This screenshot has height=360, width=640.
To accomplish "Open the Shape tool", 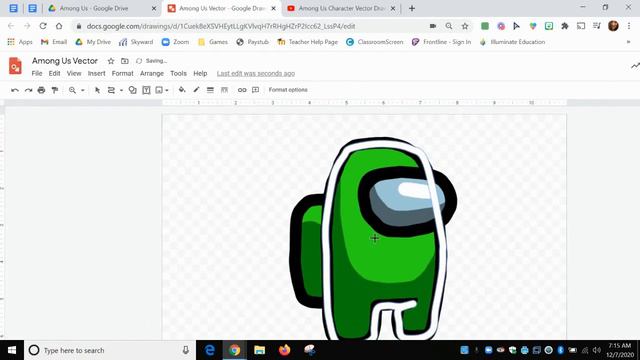I will (133, 90).
